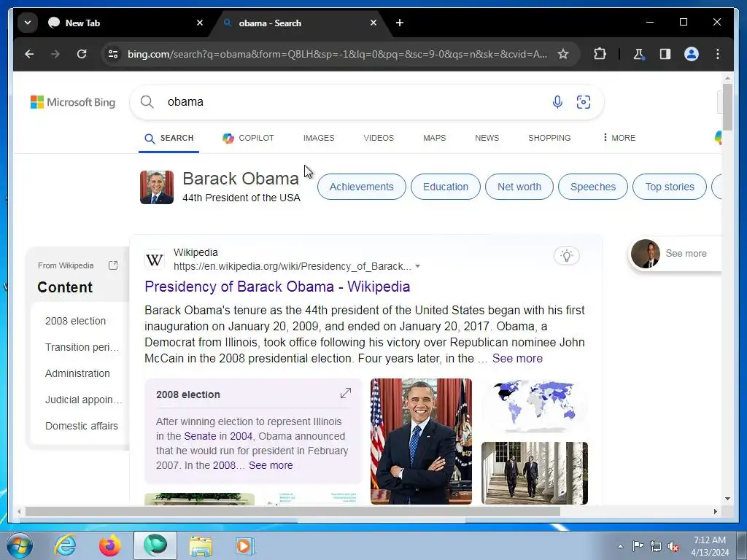Close the obama - Search tab
747x560 pixels.
(x=373, y=23)
